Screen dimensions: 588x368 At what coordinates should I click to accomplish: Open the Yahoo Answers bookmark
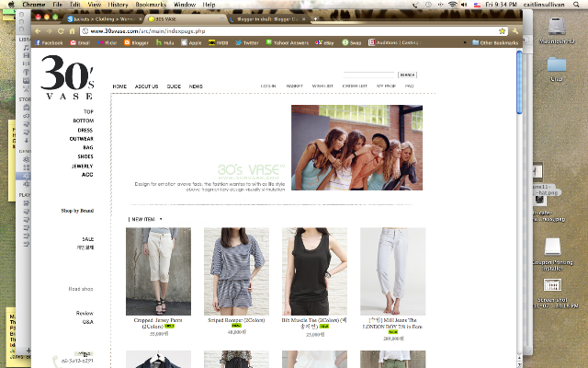pyautogui.click(x=288, y=42)
